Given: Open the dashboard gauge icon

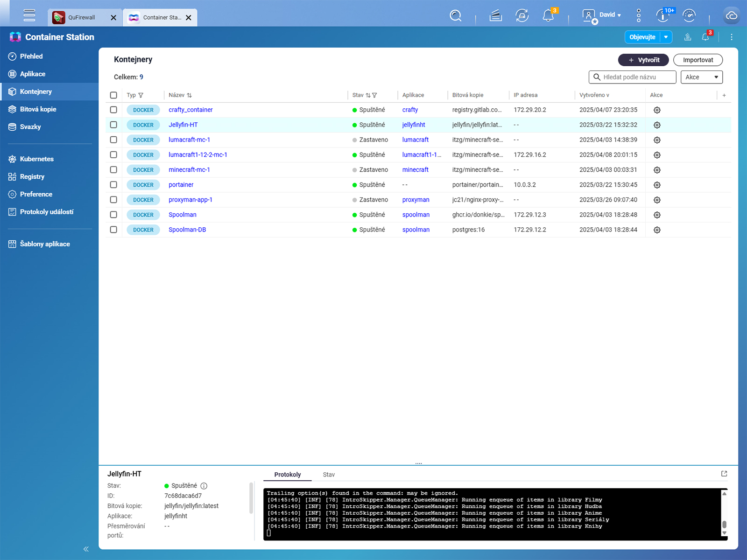Looking at the screenshot, I should coord(689,16).
